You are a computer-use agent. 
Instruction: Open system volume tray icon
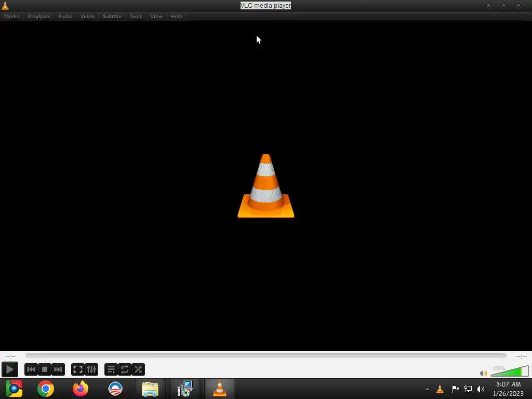click(481, 389)
